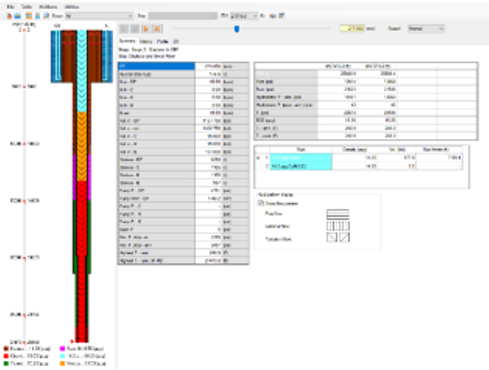
Task: Click the green fluid legend swatch
Action: tap(6, 363)
